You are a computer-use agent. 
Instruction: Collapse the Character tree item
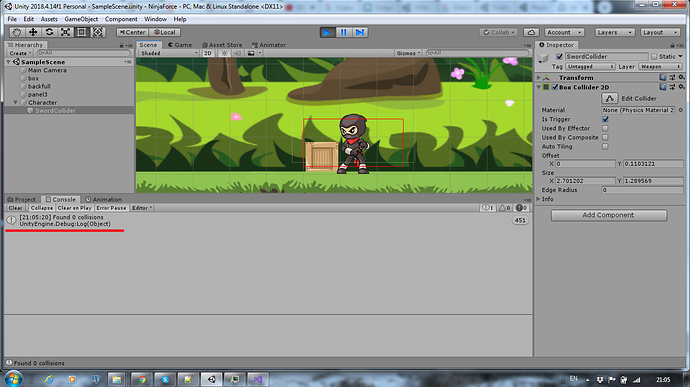pyautogui.click(x=15, y=103)
